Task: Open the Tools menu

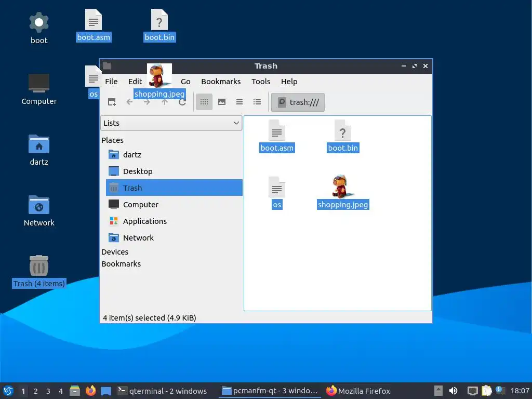Action: click(261, 82)
